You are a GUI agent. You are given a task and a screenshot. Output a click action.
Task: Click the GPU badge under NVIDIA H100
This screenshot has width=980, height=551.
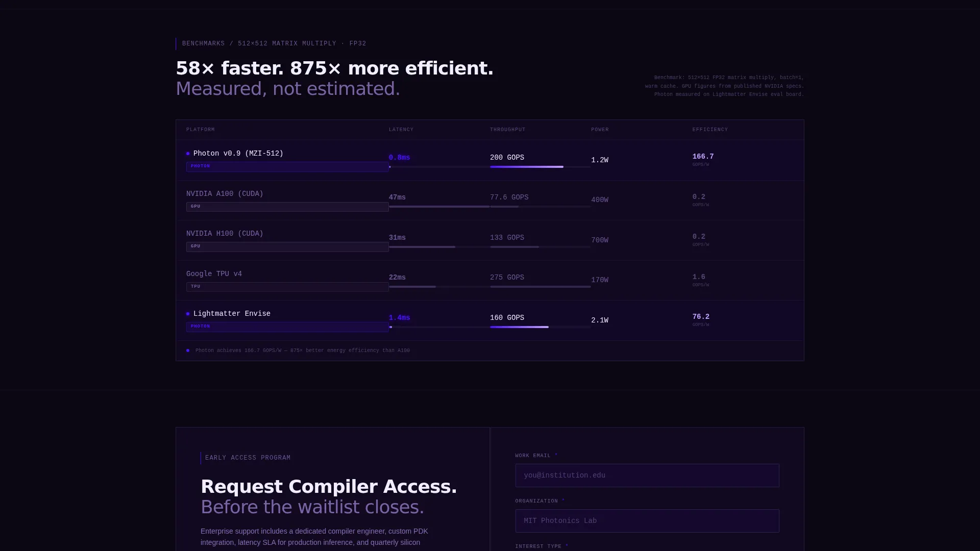tap(287, 246)
